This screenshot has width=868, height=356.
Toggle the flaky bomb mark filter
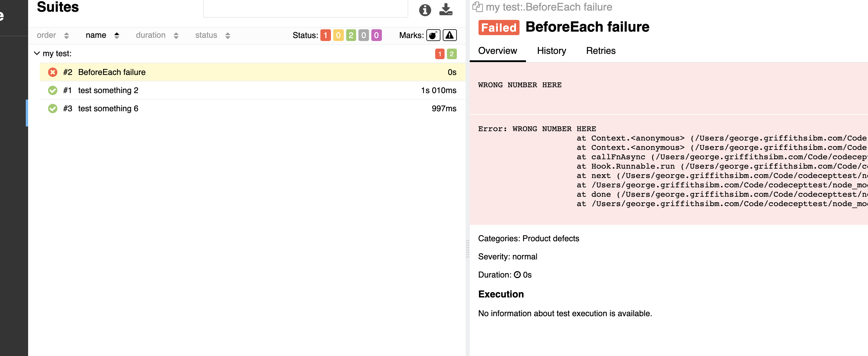coord(433,35)
